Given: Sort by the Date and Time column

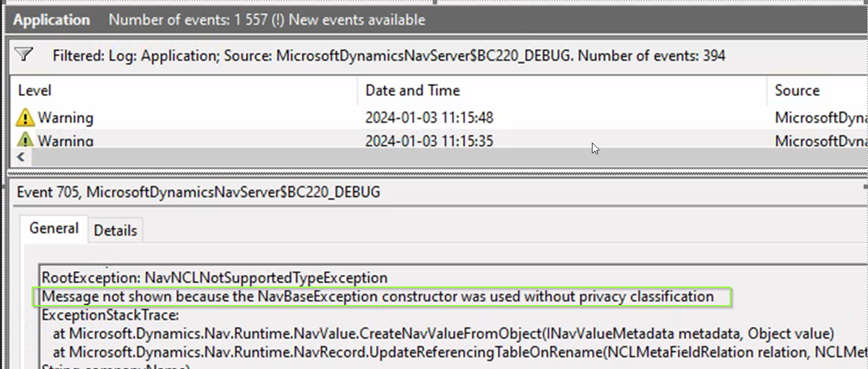Looking at the screenshot, I should (413, 91).
